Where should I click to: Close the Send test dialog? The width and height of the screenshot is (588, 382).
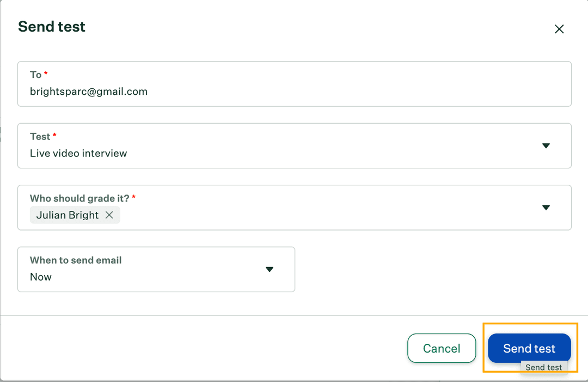[559, 29]
